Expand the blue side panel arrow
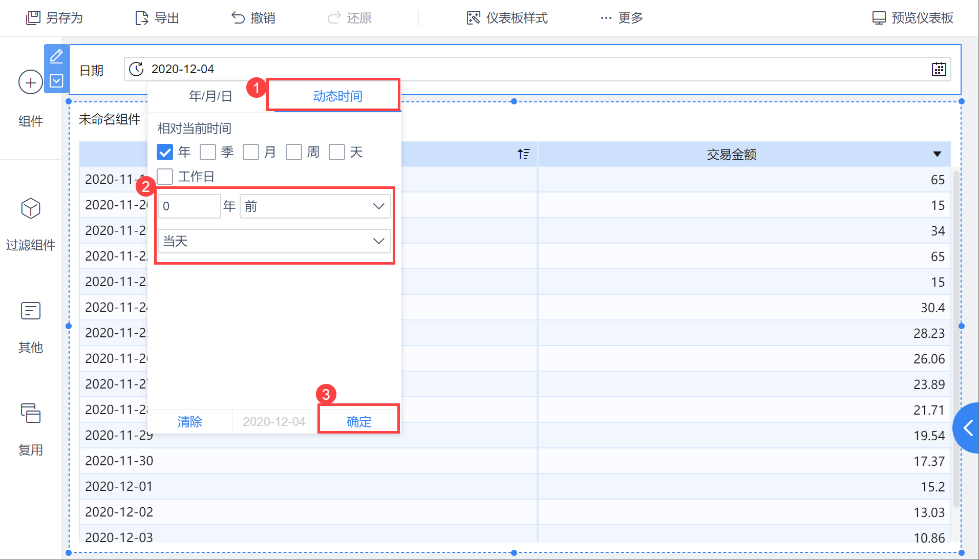This screenshot has width=979, height=560. click(967, 428)
